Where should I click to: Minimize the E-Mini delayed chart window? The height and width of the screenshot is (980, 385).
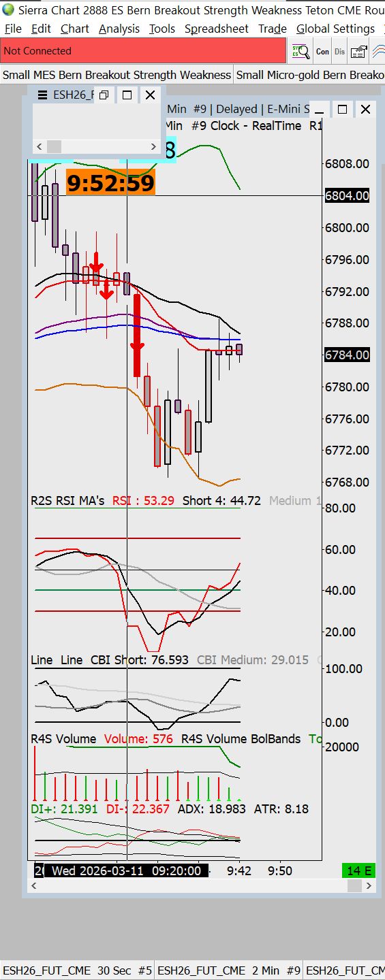319,109
